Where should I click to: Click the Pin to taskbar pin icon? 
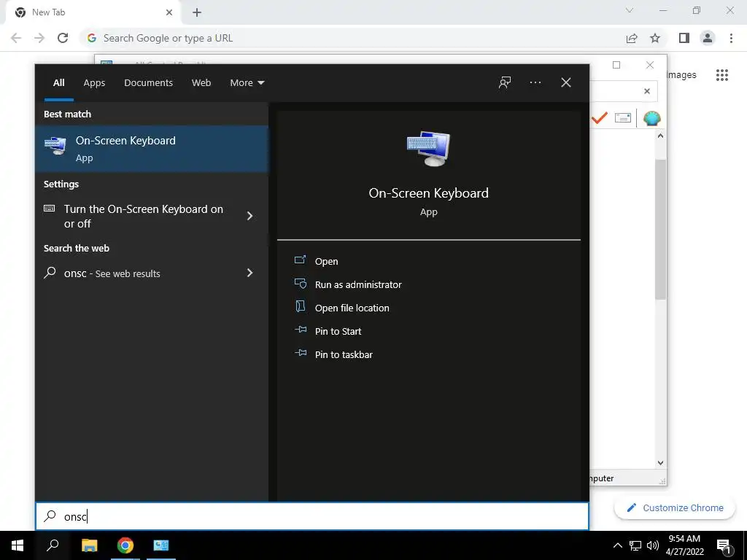point(300,353)
